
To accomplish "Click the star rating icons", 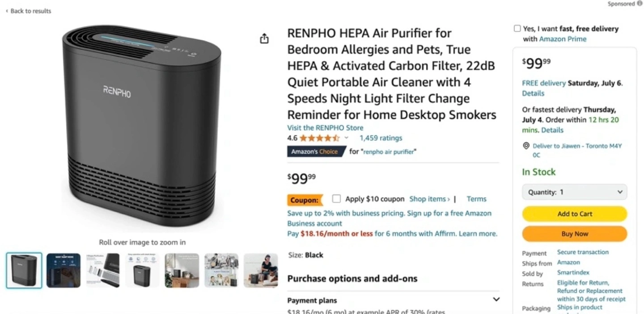I will [319, 138].
